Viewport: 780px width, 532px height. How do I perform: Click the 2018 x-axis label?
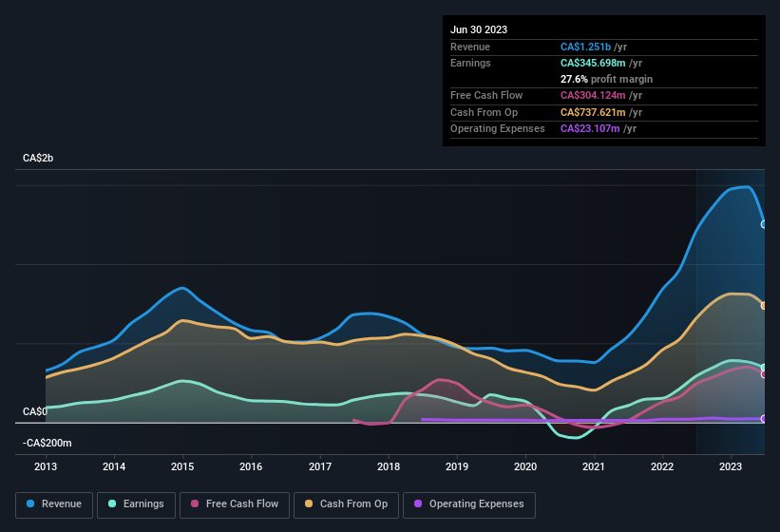[x=389, y=466]
